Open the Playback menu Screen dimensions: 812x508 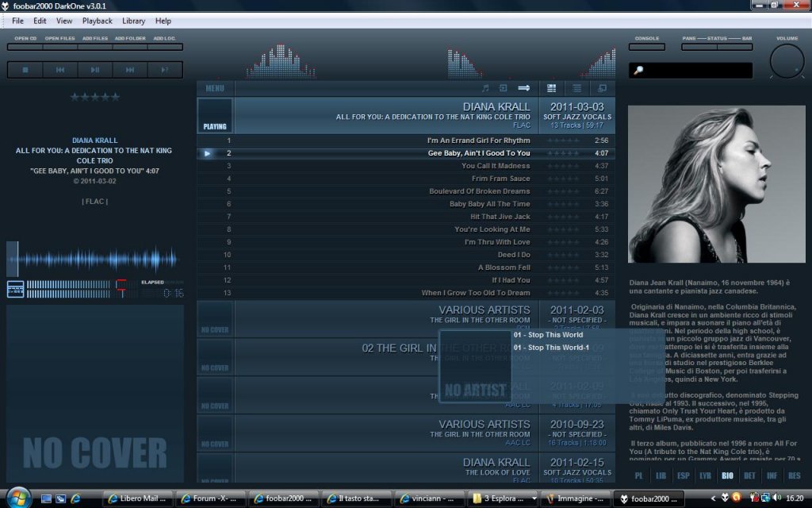coord(98,21)
